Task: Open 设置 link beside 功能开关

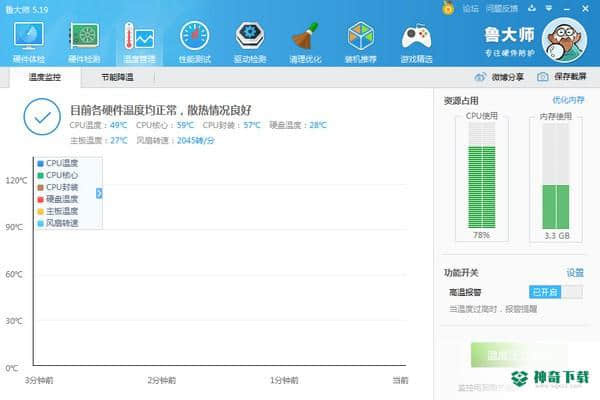Action: coord(575,273)
